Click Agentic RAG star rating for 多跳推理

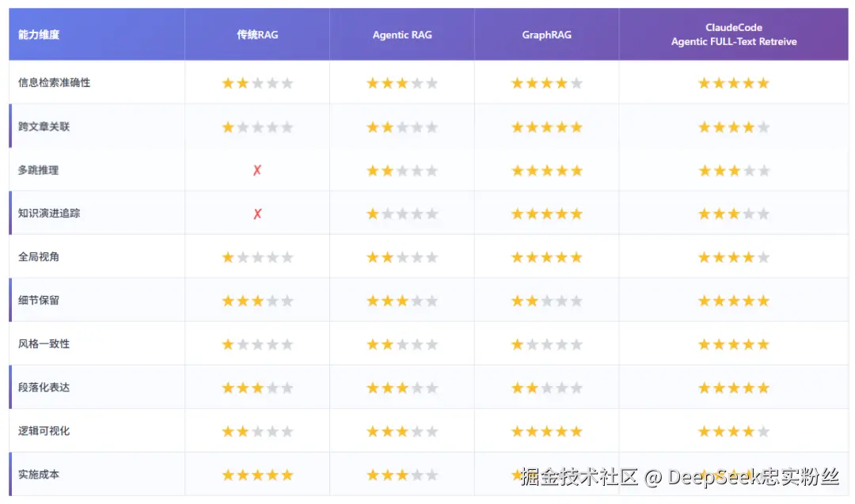(402, 171)
